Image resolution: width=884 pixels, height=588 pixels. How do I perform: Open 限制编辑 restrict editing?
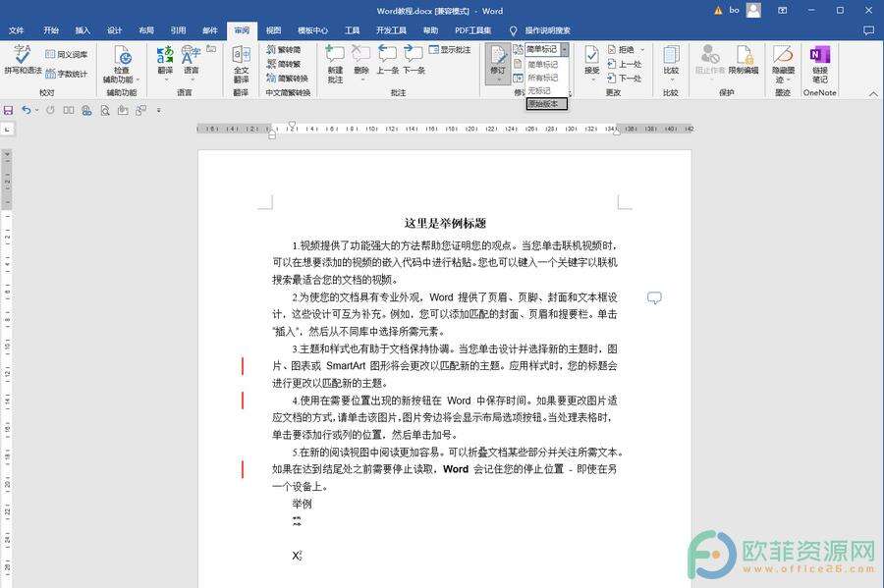point(744,60)
